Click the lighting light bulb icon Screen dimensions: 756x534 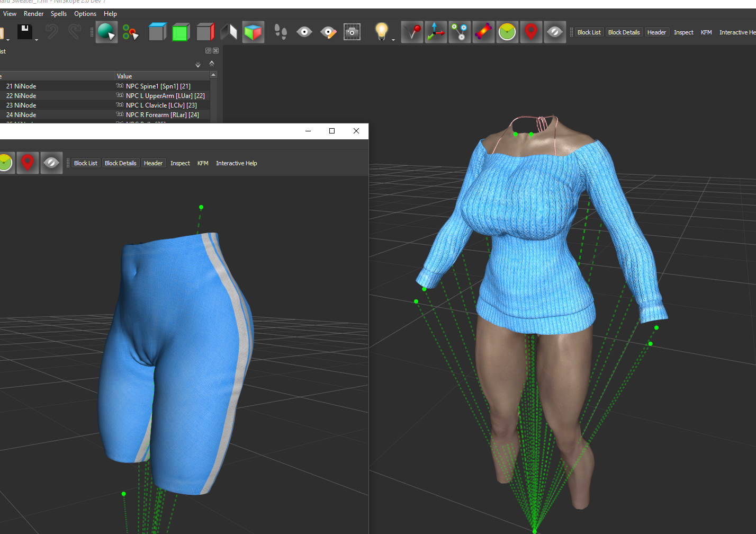coord(381,32)
